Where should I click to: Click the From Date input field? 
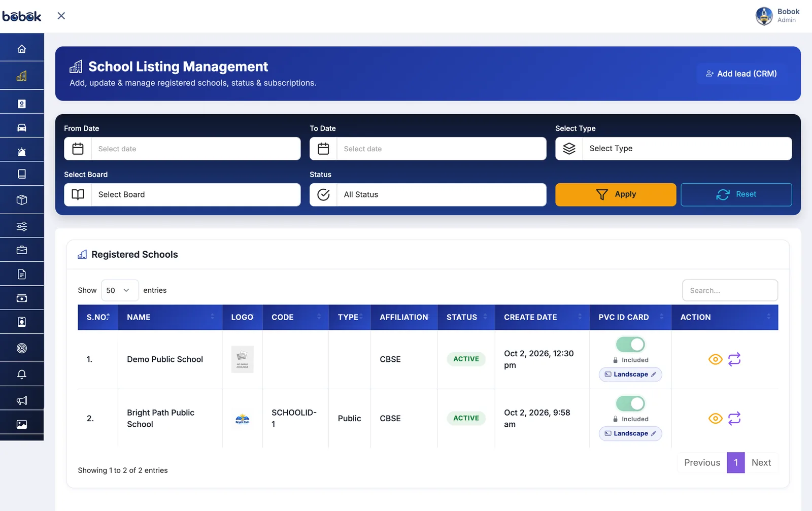point(182,149)
